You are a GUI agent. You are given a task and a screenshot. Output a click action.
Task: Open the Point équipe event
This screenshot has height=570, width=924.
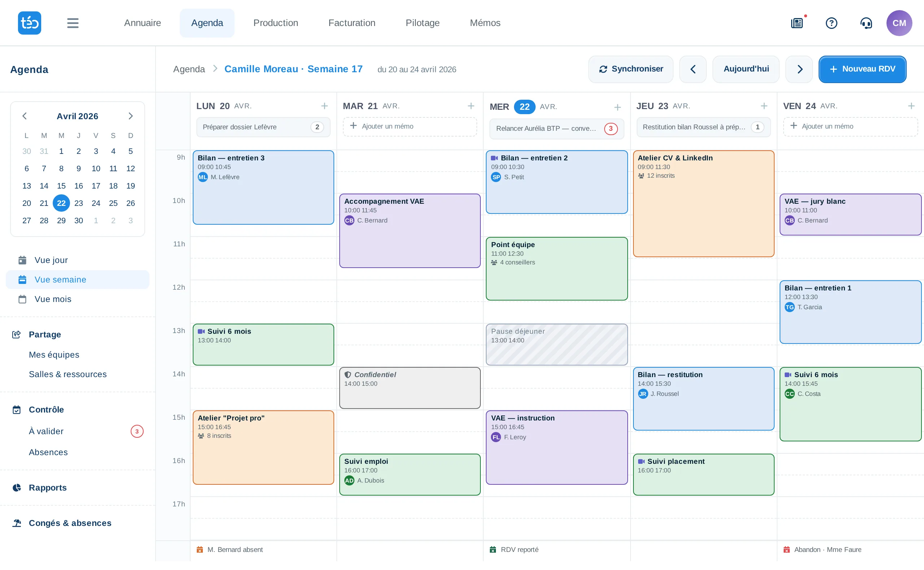(x=557, y=269)
